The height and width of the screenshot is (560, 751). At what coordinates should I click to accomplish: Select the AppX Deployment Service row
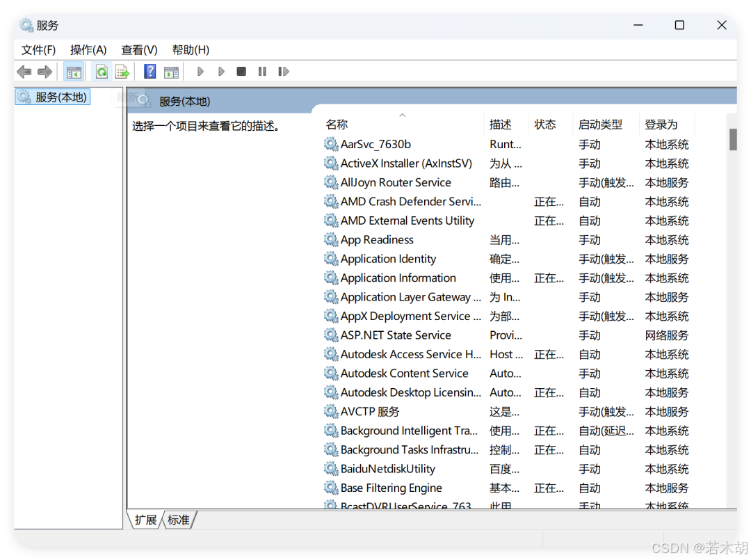click(411, 316)
